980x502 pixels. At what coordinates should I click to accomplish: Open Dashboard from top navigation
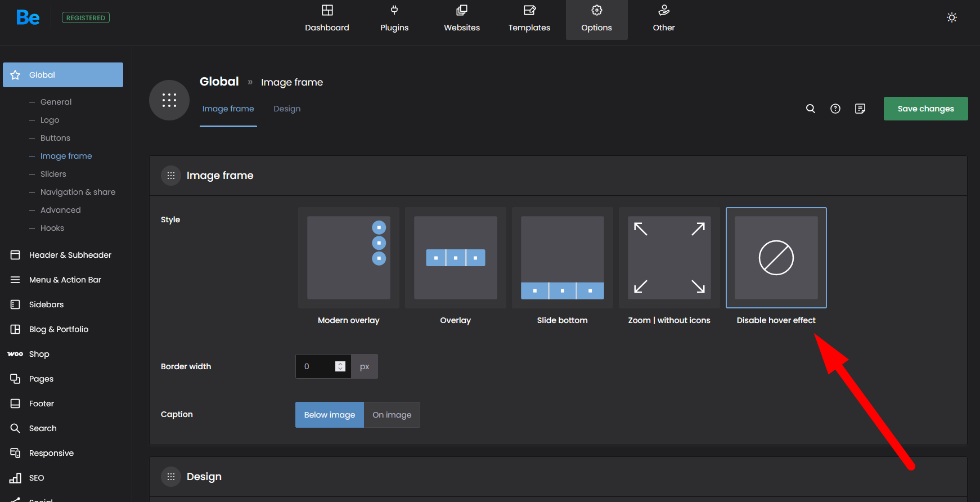tap(327, 20)
